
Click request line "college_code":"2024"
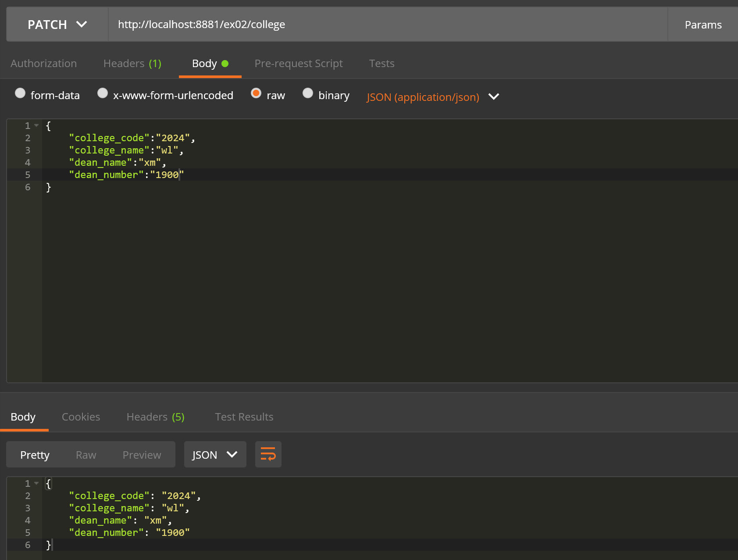point(132,138)
